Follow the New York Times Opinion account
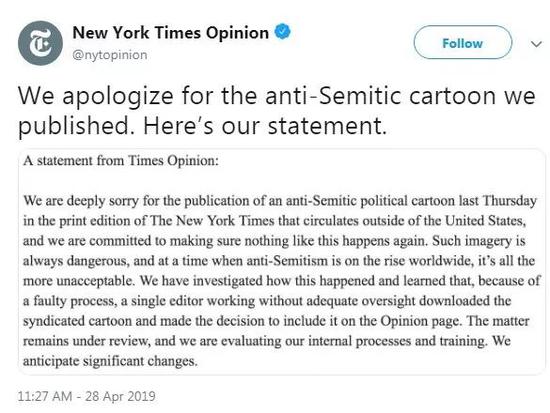550x413 pixels. [x=463, y=43]
